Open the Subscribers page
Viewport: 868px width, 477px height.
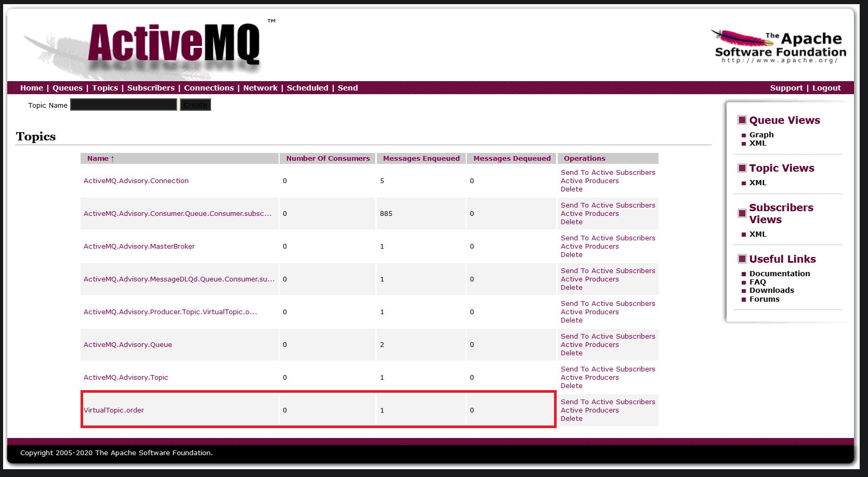pyautogui.click(x=151, y=88)
